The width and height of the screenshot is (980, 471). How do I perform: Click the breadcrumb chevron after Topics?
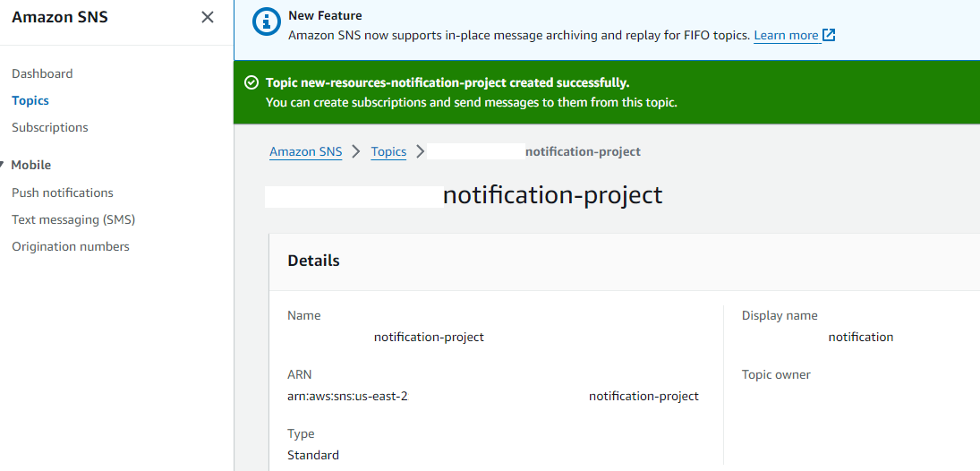pyautogui.click(x=420, y=151)
